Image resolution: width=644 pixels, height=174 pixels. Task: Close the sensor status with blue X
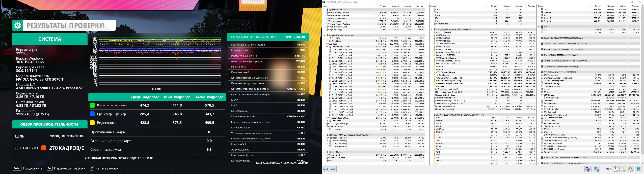tap(638, 169)
